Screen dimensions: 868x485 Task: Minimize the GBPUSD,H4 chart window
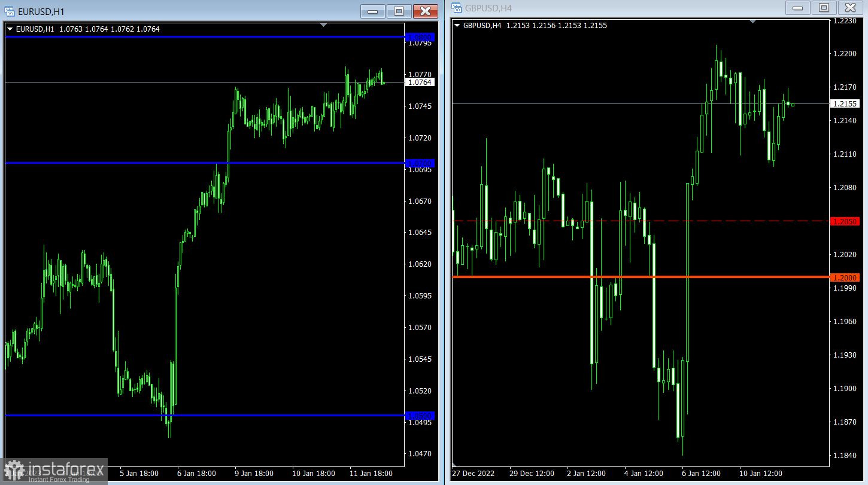coord(797,8)
